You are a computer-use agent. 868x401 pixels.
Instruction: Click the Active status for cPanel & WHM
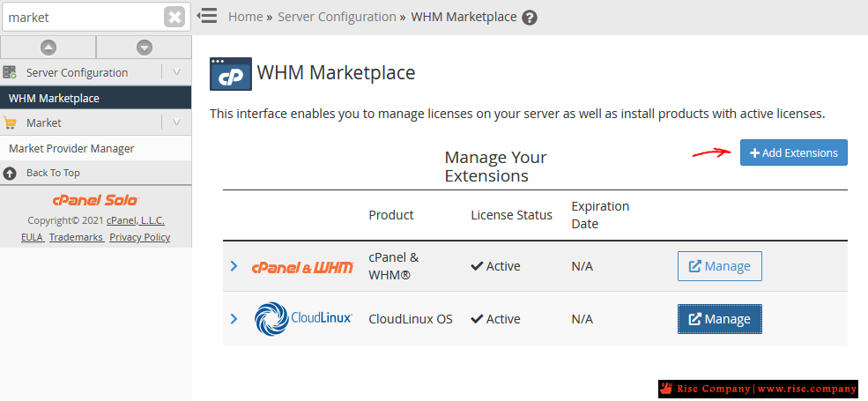pyautogui.click(x=495, y=266)
